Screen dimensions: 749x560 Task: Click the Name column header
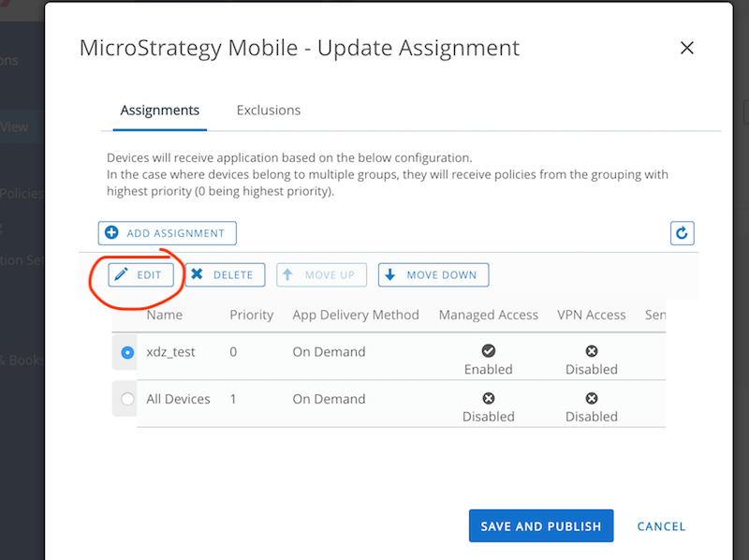[x=165, y=315]
